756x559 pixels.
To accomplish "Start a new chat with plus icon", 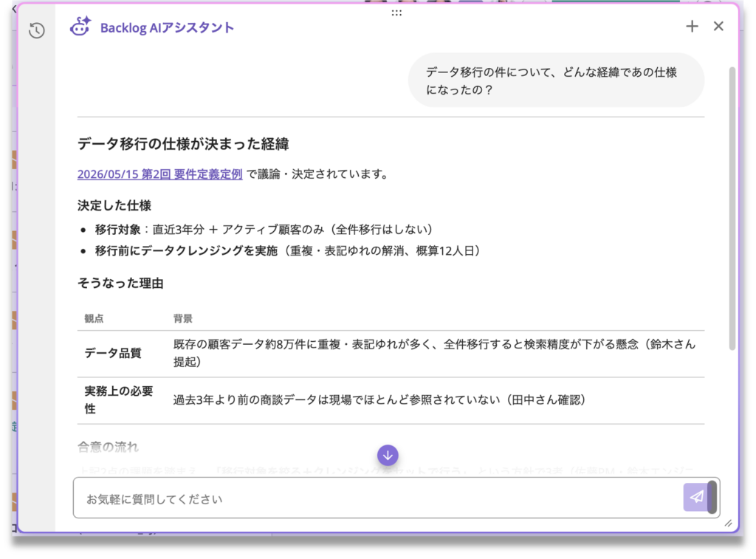I will (692, 26).
